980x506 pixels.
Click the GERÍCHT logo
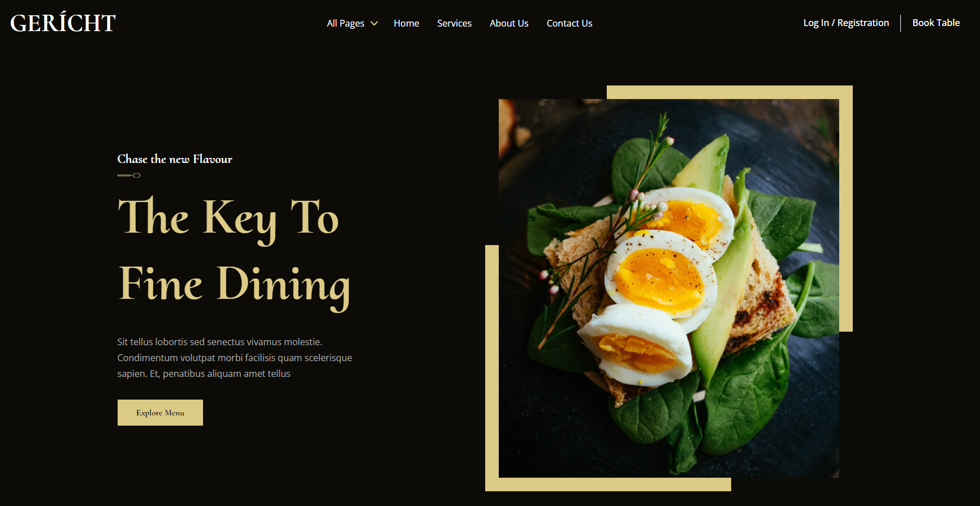63,23
